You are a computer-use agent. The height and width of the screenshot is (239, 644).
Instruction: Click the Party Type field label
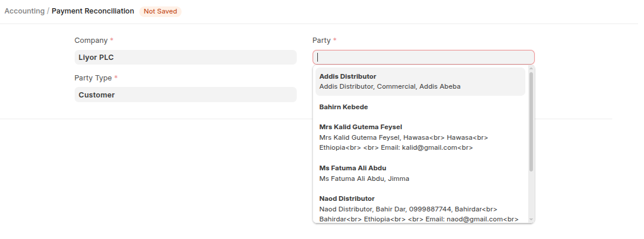click(93, 78)
